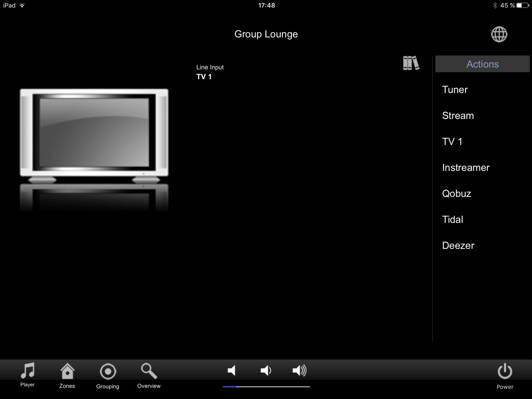Click the volume level slider
This screenshot has height=399, width=532.
tap(266, 387)
